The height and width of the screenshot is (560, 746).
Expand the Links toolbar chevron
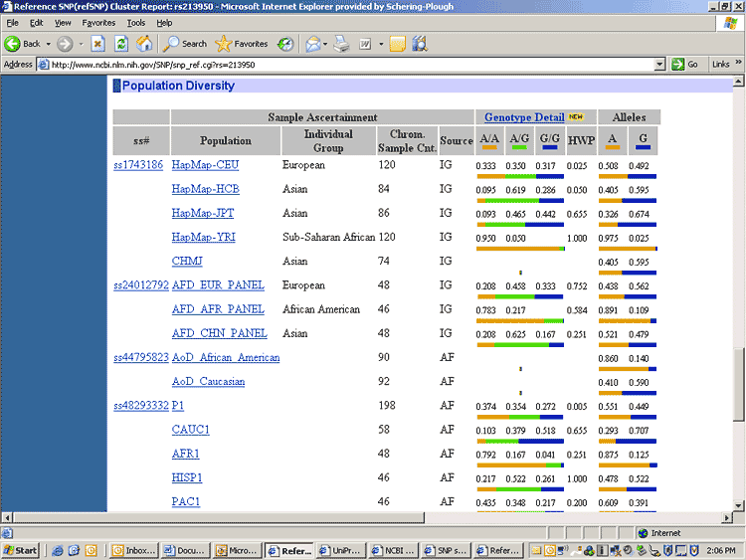tap(738, 63)
